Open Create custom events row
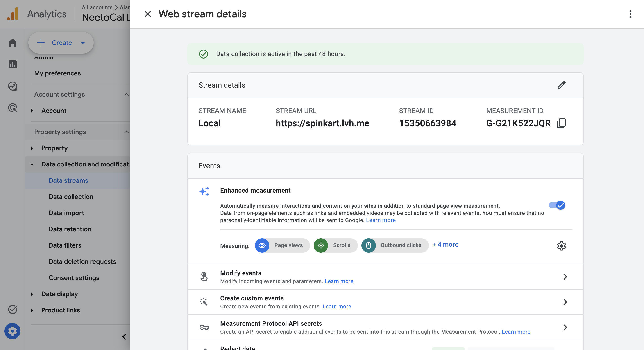This screenshot has width=644, height=350. [x=385, y=302]
